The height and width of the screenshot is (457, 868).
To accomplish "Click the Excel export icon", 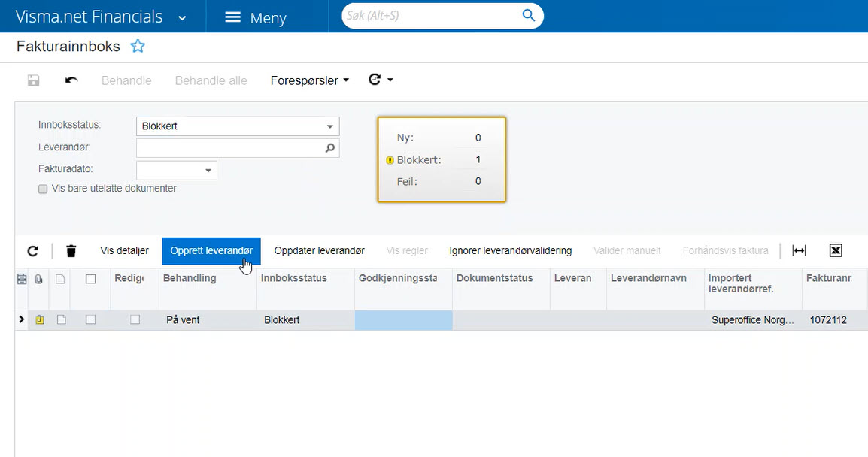I will pos(836,250).
